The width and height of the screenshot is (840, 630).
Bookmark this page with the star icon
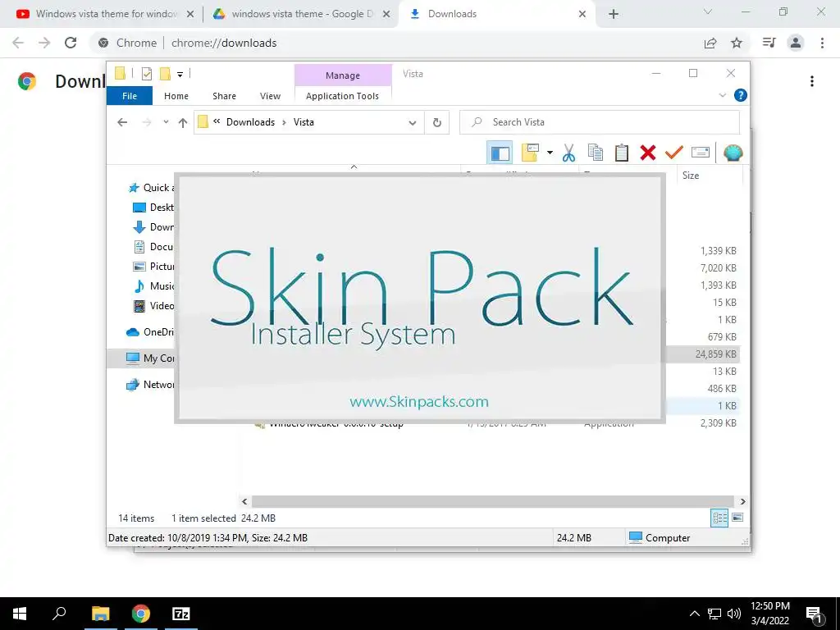point(737,43)
